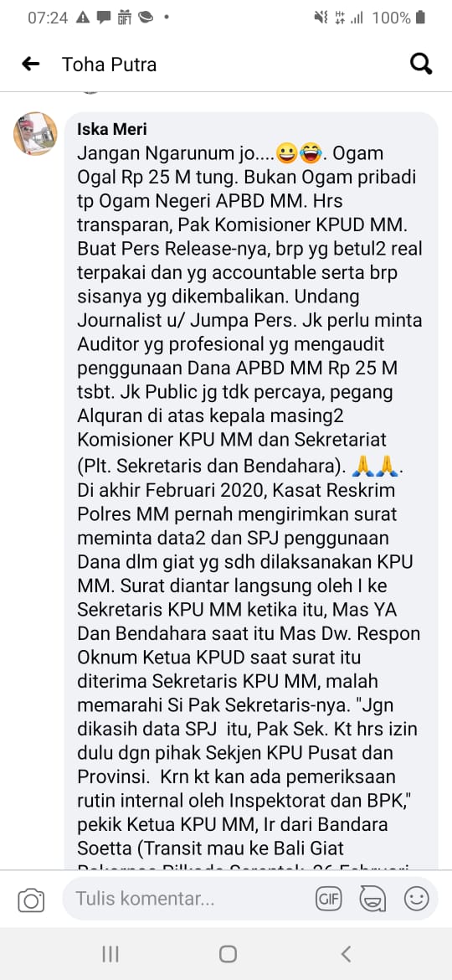Viewport: 452px width, 980px height.
Task: Focus the Tulis komentar comment field
Action: click(x=187, y=900)
